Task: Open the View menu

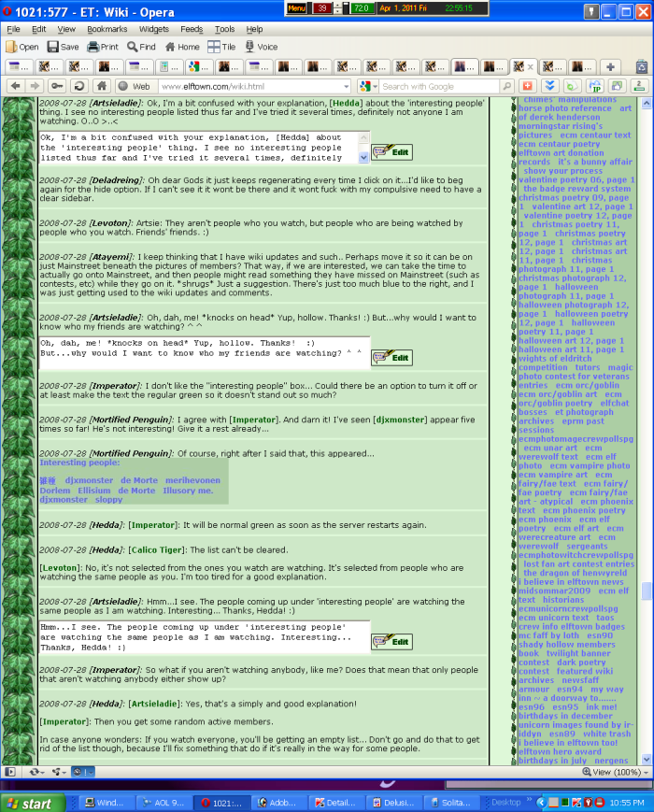Action: coord(66,29)
